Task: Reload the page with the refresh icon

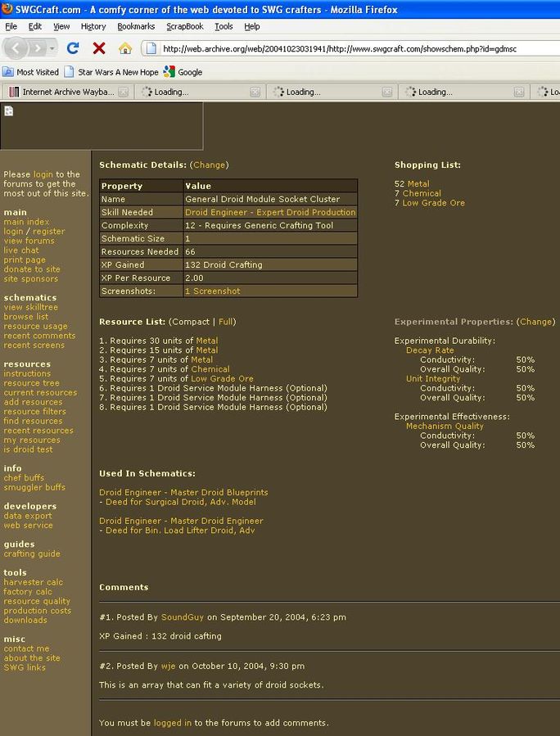Action: click(x=73, y=48)
